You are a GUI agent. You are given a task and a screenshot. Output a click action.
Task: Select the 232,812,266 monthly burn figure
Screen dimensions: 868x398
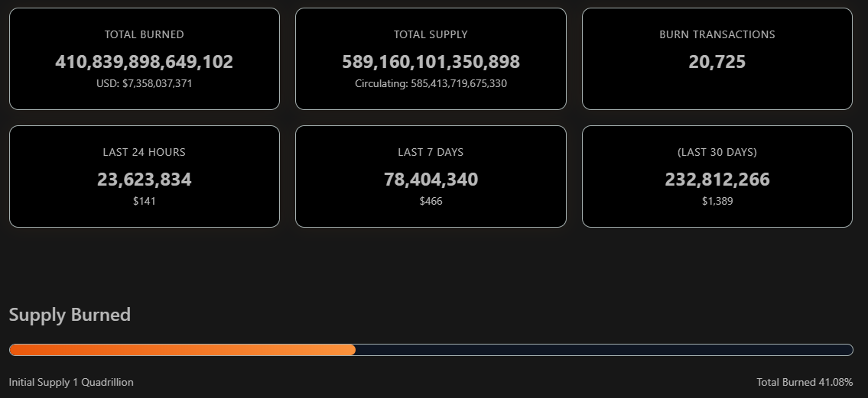pos(717,180)
